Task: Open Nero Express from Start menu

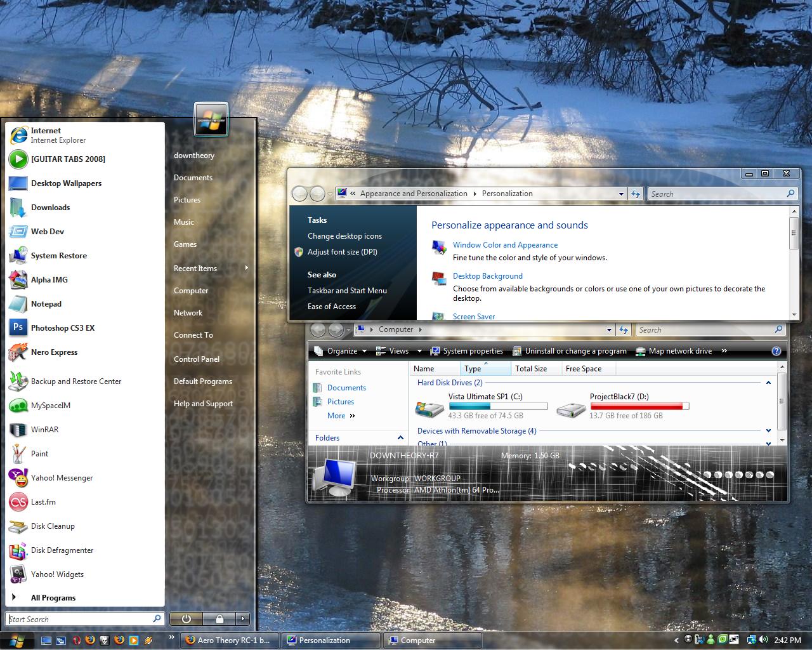Action: point(84,352)
